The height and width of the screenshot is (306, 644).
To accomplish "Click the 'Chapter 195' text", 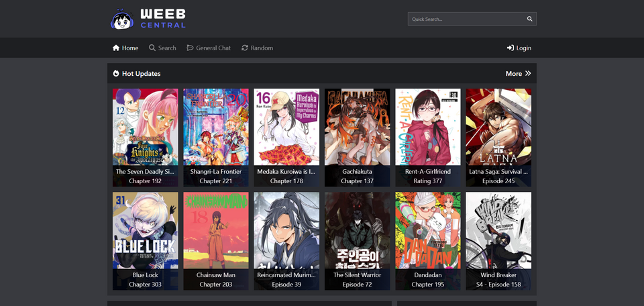I will pos(428,285).
